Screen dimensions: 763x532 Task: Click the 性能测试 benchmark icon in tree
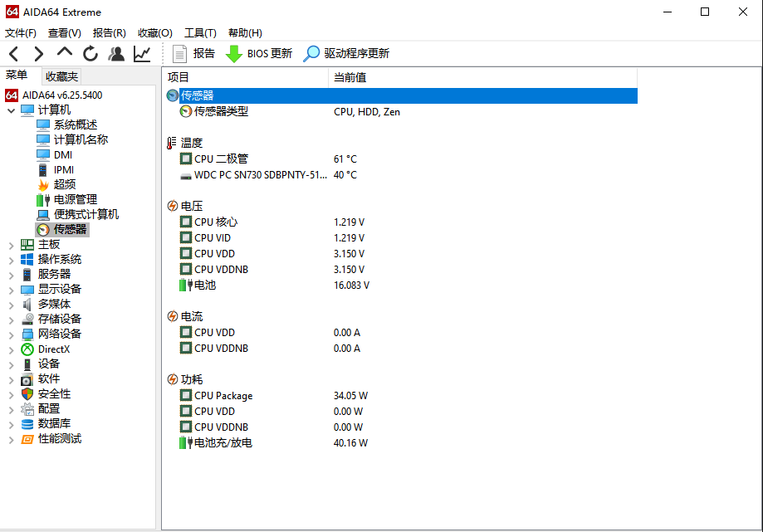27,439
